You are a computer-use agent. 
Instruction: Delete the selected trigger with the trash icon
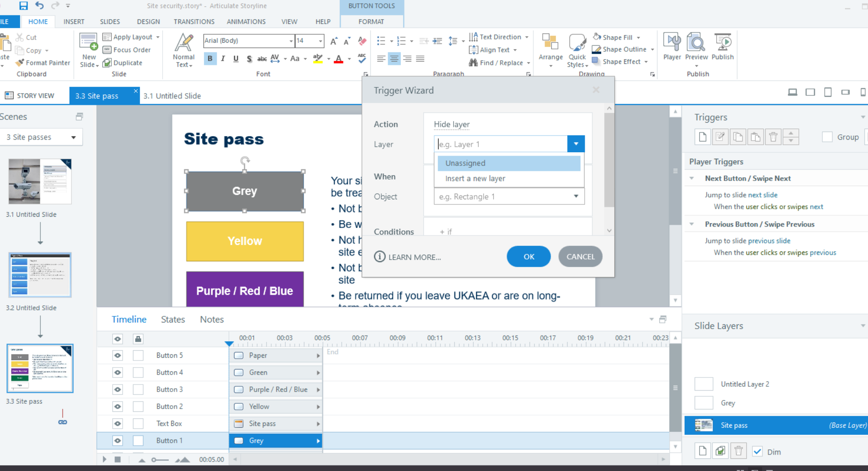(x=773, y=137)
